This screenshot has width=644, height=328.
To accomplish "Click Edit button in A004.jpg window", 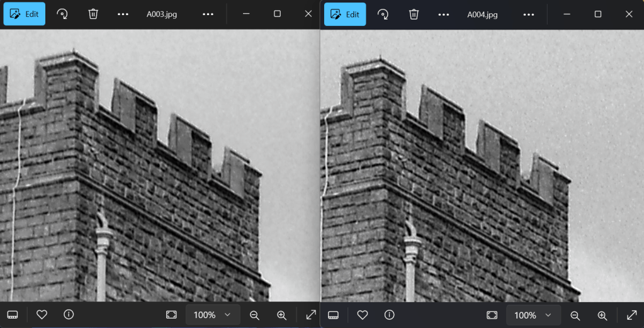I will 345,14.
